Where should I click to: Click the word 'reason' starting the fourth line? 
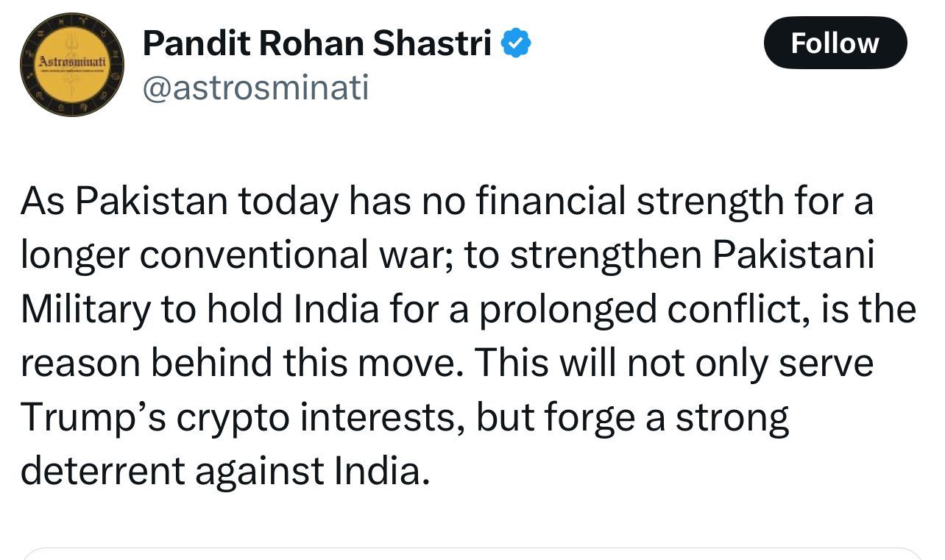coord(78,364)
